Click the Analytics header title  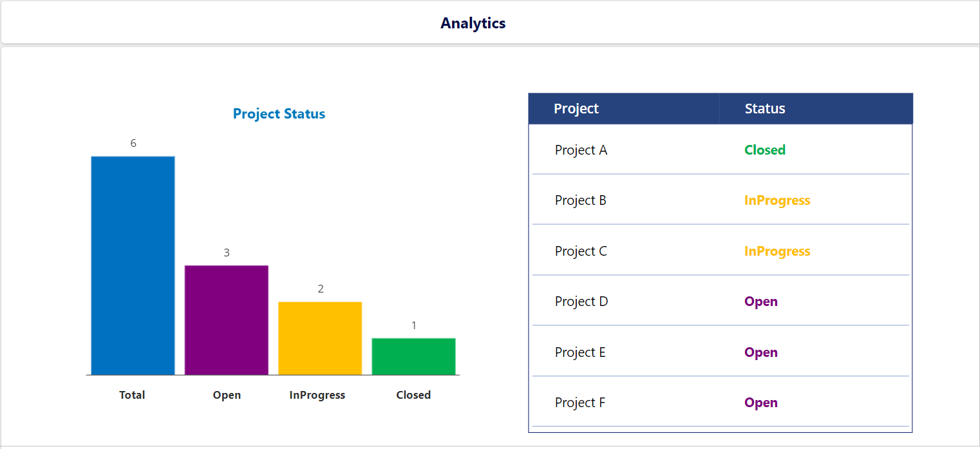[x=473, y=23]
